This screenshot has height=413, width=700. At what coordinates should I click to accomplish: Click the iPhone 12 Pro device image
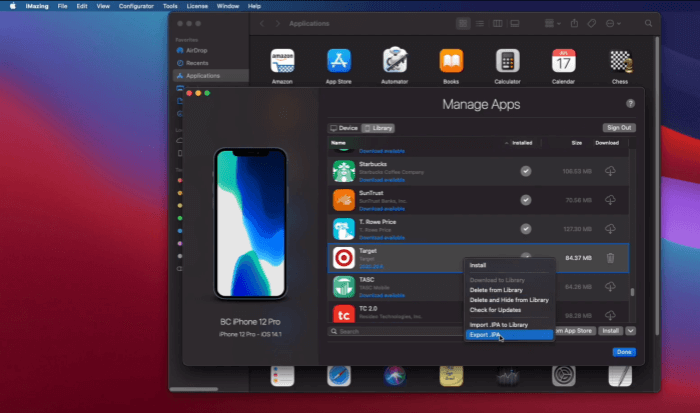point(250,223)
